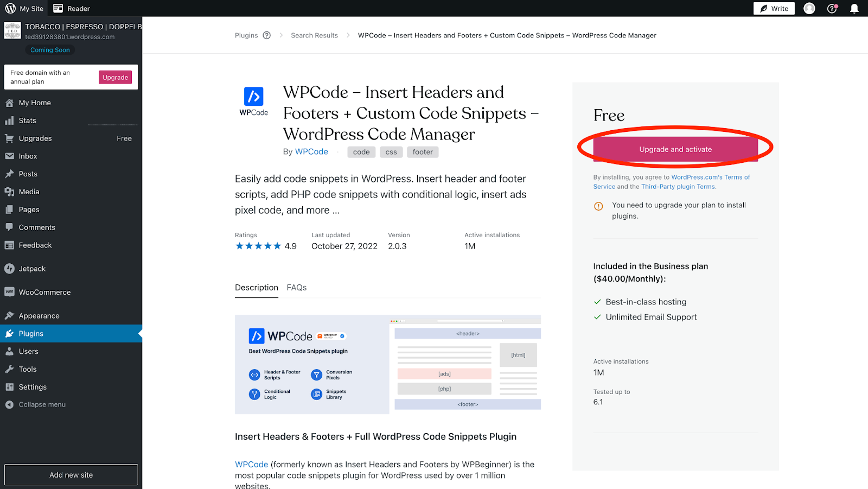Click the Jetpack bolt icon

coord(9,269)
